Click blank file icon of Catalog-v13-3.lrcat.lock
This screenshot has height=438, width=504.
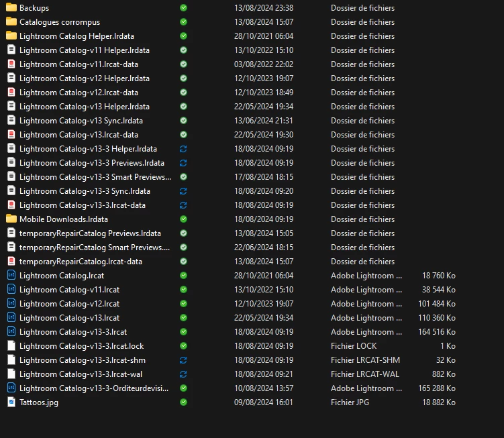[11, 346]
